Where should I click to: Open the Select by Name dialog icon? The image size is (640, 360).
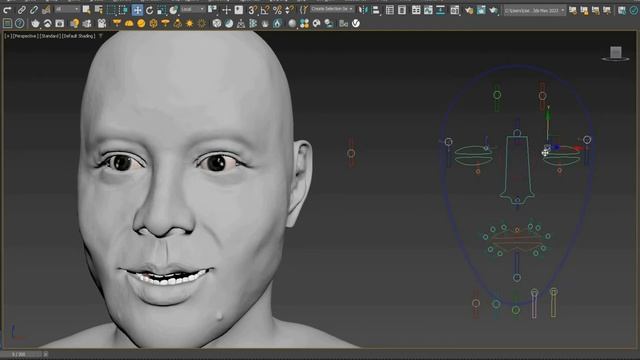[x=98, y=9]
